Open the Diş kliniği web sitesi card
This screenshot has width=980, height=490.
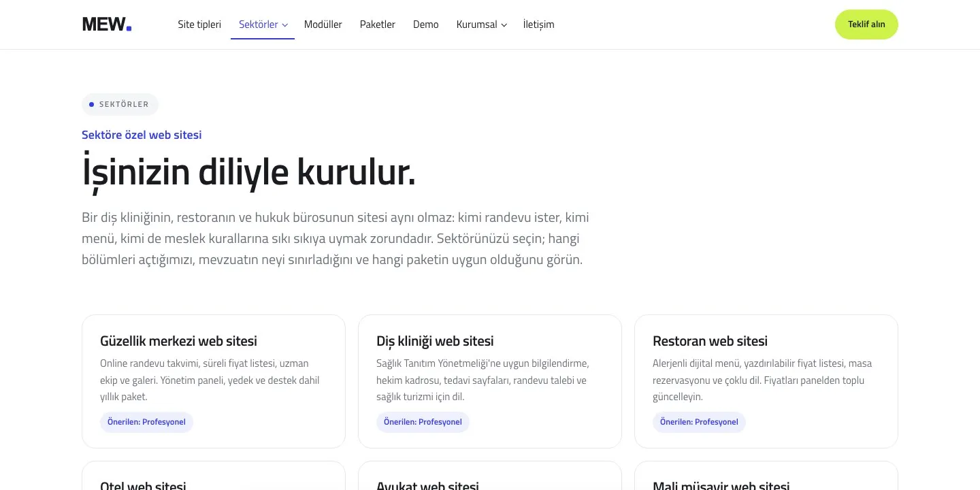[490, 381]
